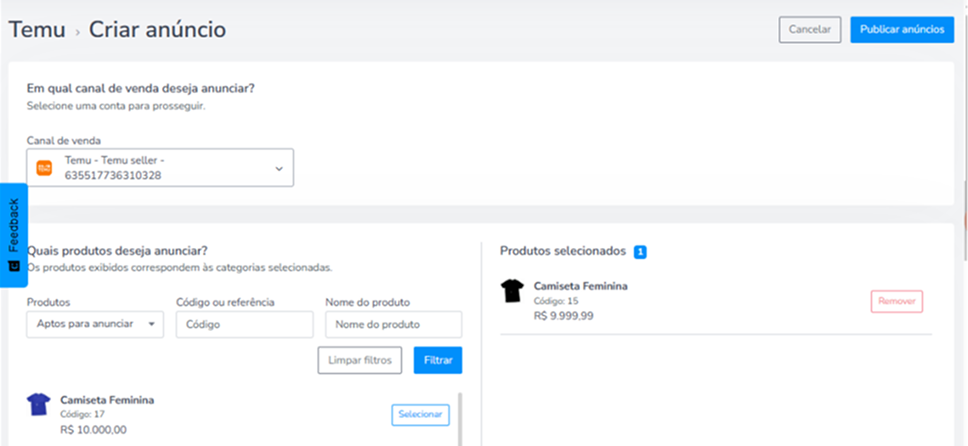968x446 pixels.
Task: Click the Filtrar button
Action: click(x=438, y=360)
